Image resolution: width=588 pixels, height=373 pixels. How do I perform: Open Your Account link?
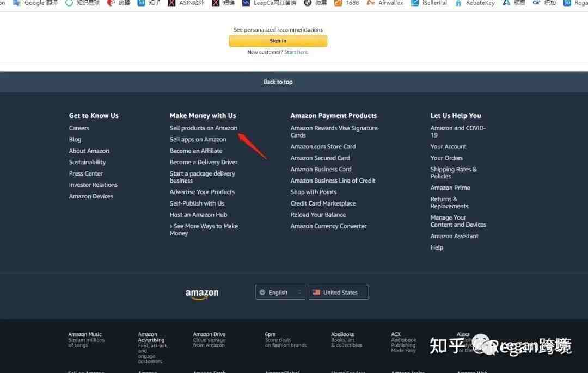(x=448, y=147)
